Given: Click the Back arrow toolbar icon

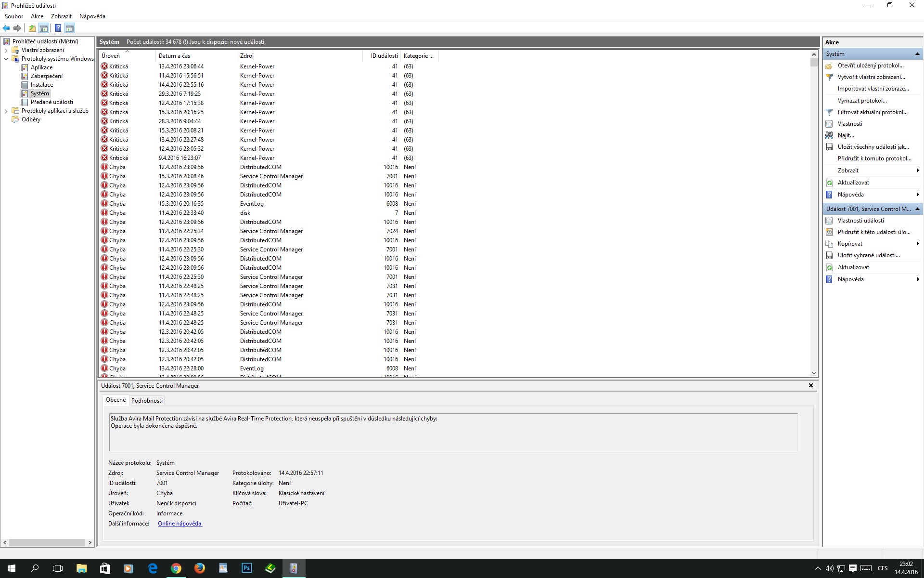Looking at the screenshot, I should pyautogui.click(x=6, y=28).
